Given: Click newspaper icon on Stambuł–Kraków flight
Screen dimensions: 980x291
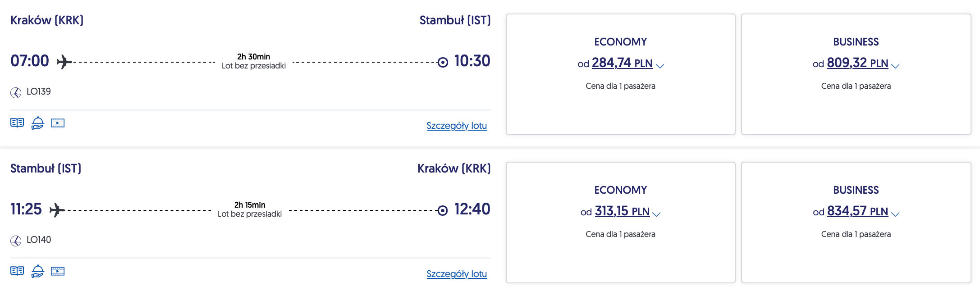Looking at the screenshot, I should [x=17, y=271].
